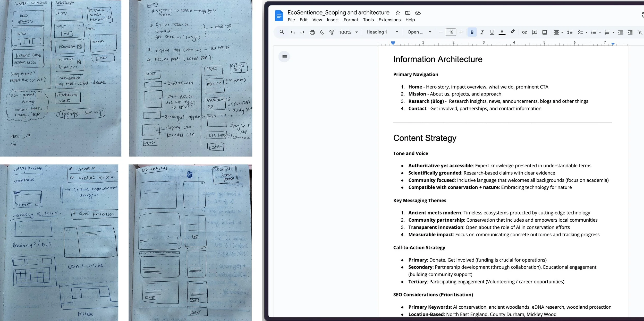Click the undo arrow

(x=292, y=32)
